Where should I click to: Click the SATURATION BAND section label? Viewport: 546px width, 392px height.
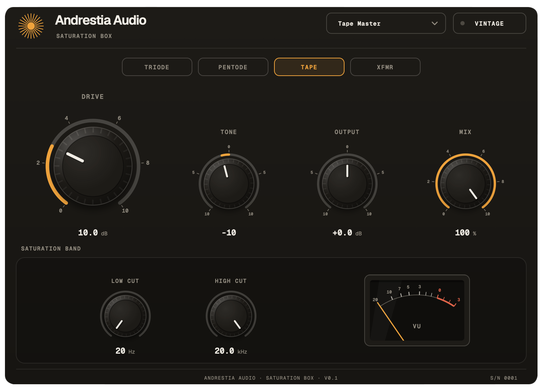(x=51, y=248)
